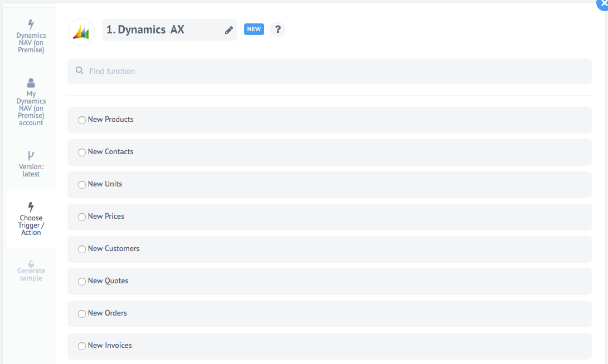
Task: Pick the New Invoices radio option
Action: click(82, 346)
